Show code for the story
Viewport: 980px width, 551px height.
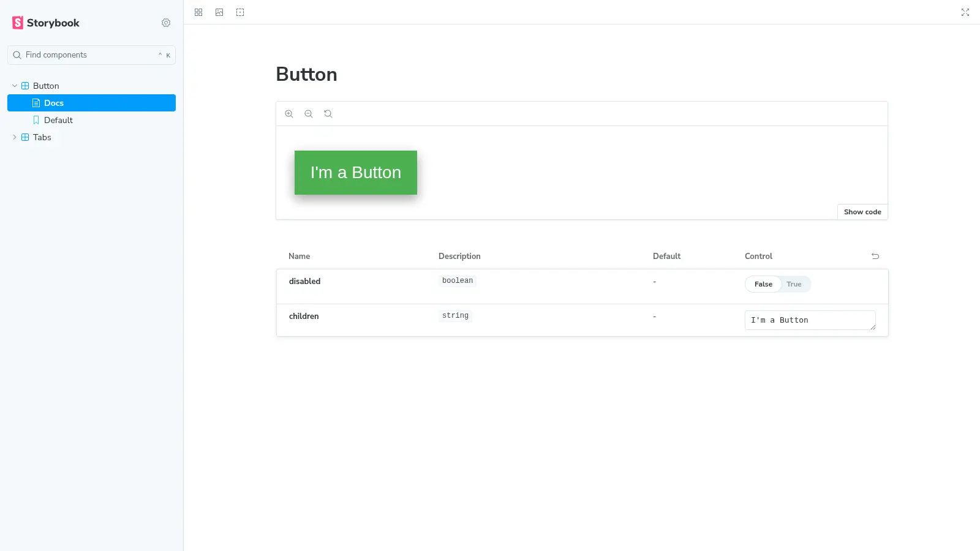pyautogui.click(x=862, y=212)
